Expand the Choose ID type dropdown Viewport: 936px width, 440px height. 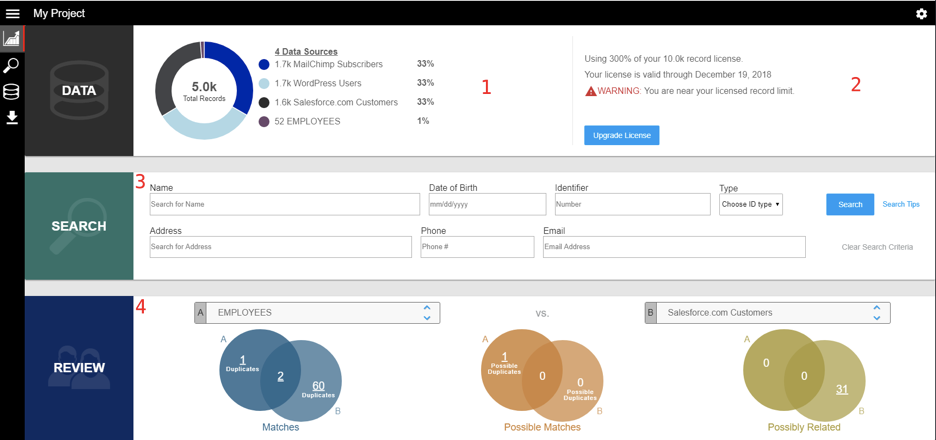pos(750,204)
